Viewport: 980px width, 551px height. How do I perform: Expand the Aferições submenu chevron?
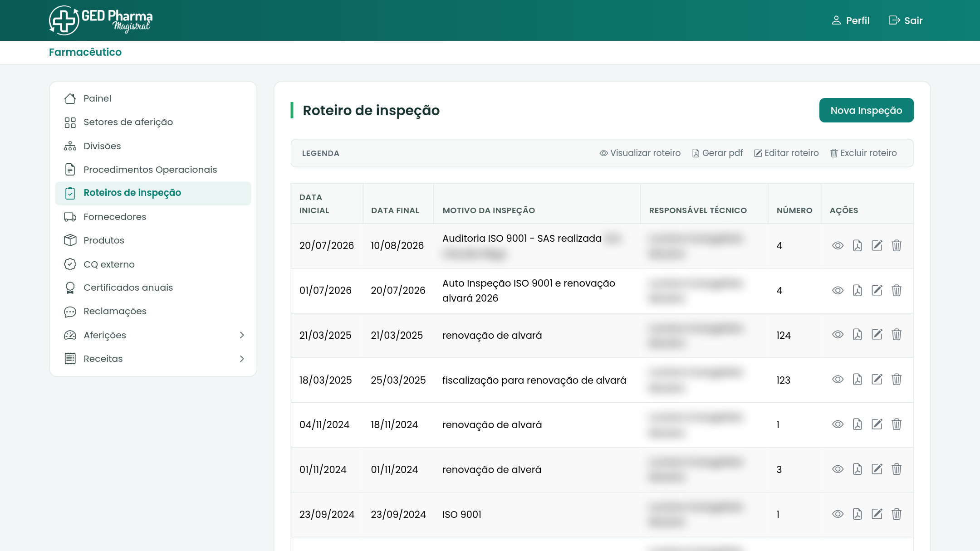[242, 335]
